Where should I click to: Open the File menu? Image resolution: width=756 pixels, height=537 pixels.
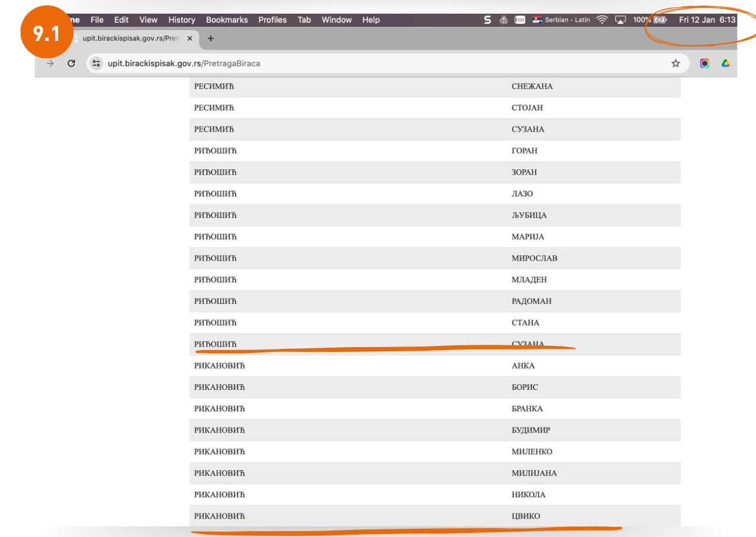pos(97,20)
